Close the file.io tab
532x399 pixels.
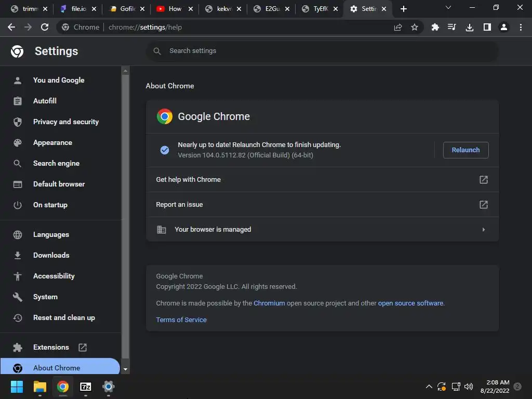coord(94,9)
